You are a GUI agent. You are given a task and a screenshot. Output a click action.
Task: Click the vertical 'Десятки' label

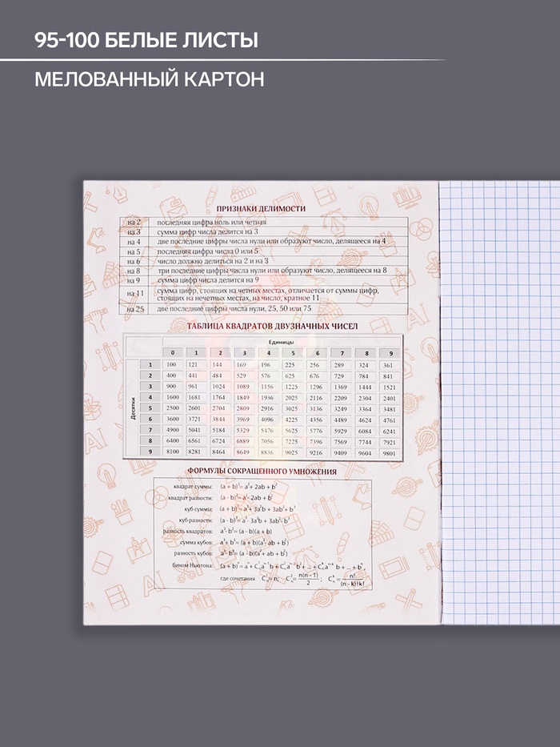pyautogui.click(x=133, y=408)
